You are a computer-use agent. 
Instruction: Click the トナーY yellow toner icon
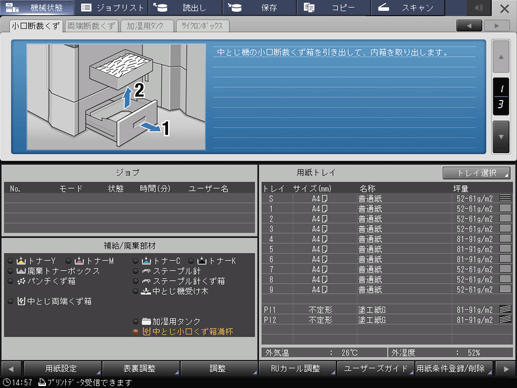click(x=21, y=261)
